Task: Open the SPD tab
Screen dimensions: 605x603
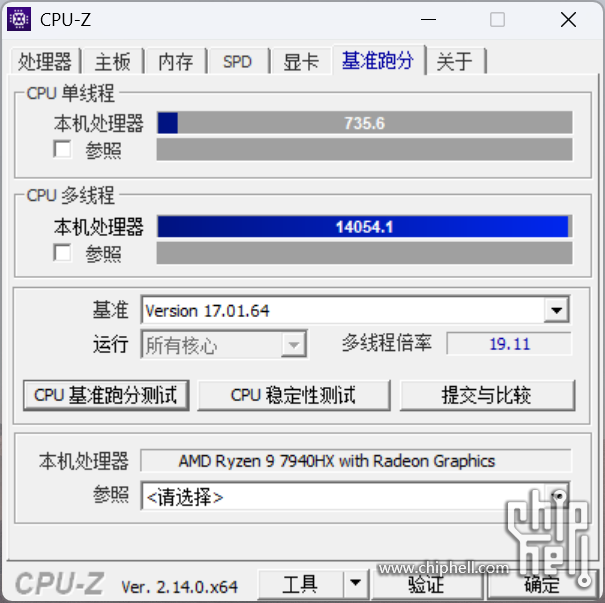Action: 238,61
